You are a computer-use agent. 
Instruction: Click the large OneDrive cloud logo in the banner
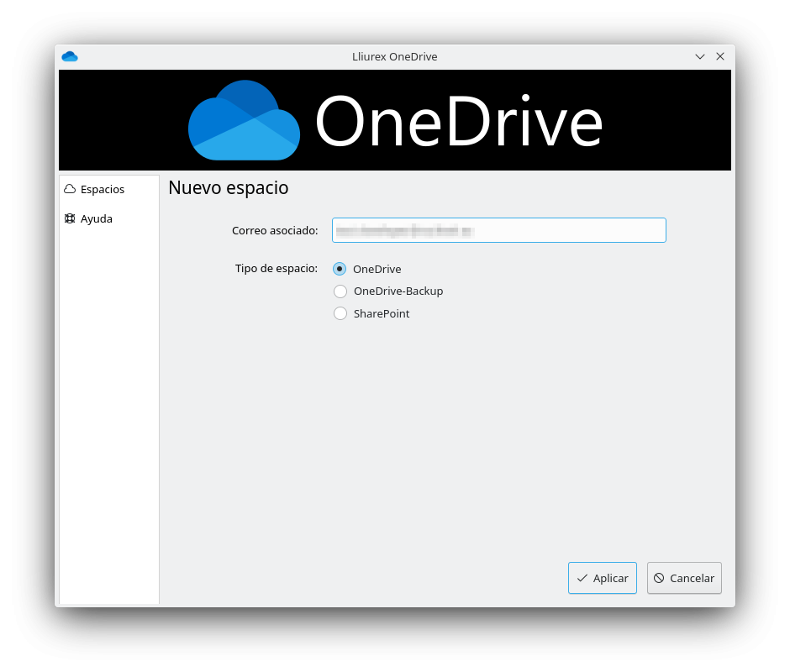coord(244,120)
